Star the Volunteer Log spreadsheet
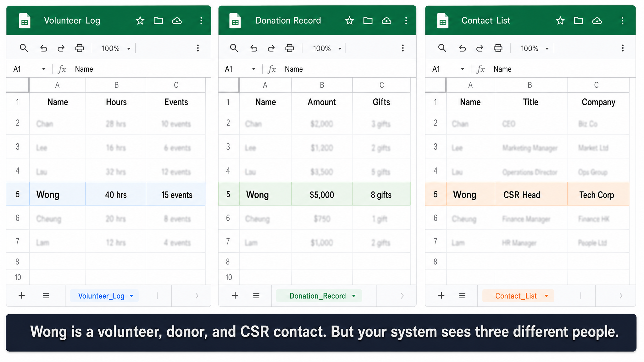Image resolution: width=644 pixels, height=362 pixels. (x=140, y=21)
